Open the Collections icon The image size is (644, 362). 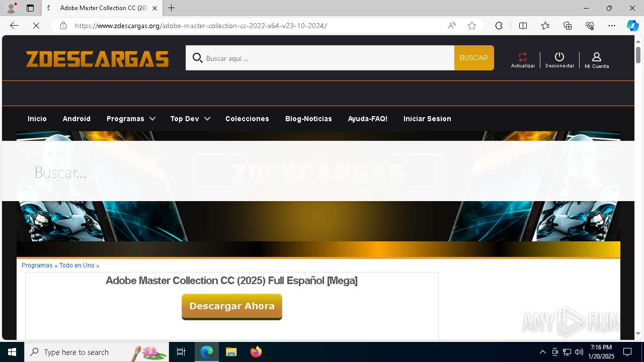tap(568, 26)
